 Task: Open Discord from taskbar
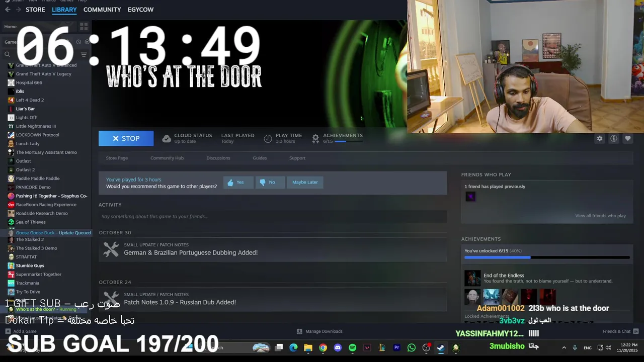[x=338, y=347]
